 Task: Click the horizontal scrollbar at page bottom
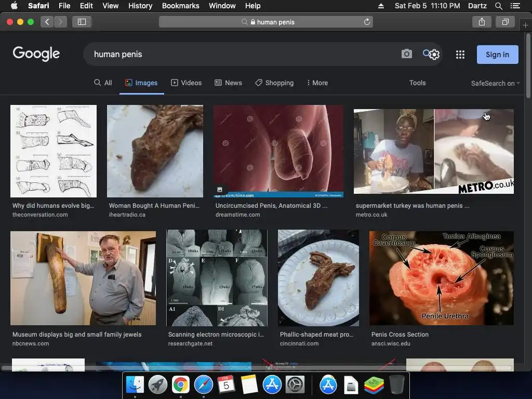point(257,368)
